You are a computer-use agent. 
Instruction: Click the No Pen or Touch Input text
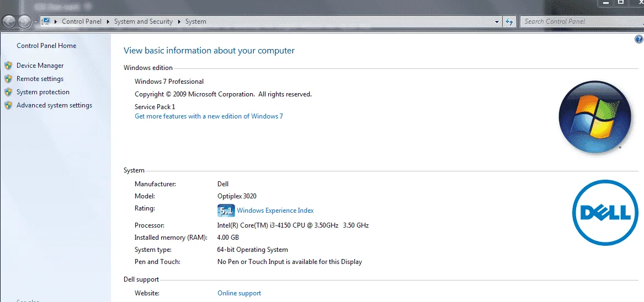(x=290, y=261)
